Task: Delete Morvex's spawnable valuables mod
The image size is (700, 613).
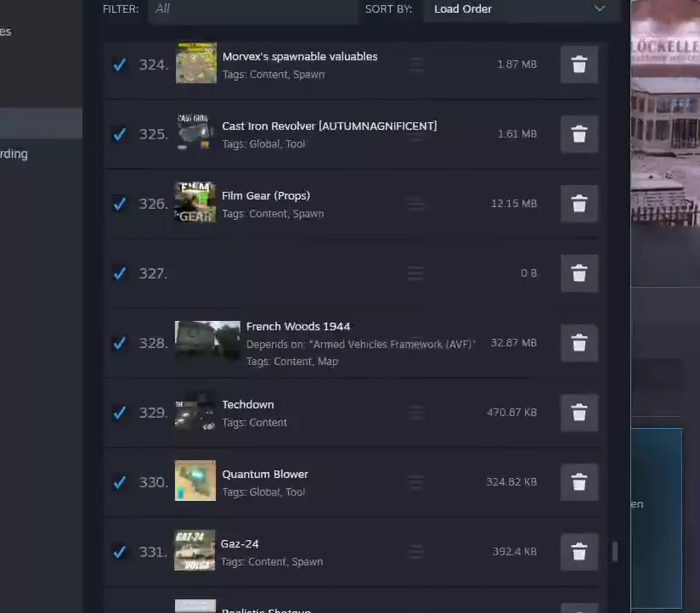Action: [579, 65]
